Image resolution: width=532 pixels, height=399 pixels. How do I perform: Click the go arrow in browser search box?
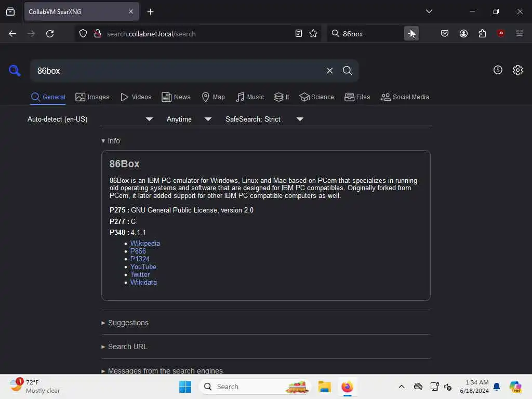(x=411, y=33)
